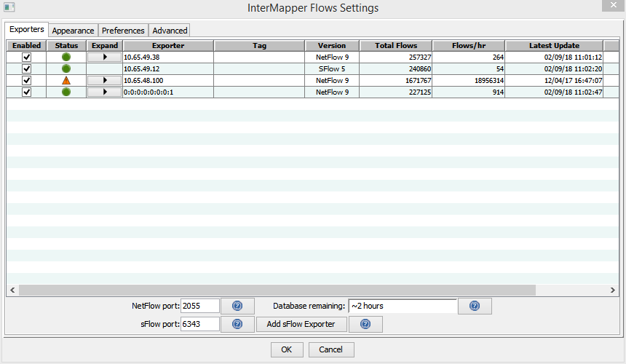Open help beside Add sFlow Exporter

pos(365,324)
